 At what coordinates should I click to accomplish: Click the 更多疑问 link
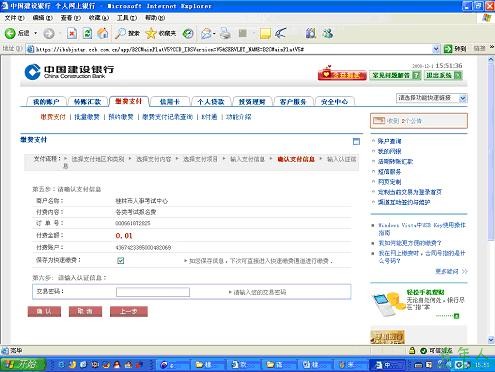tap(451, 271)
